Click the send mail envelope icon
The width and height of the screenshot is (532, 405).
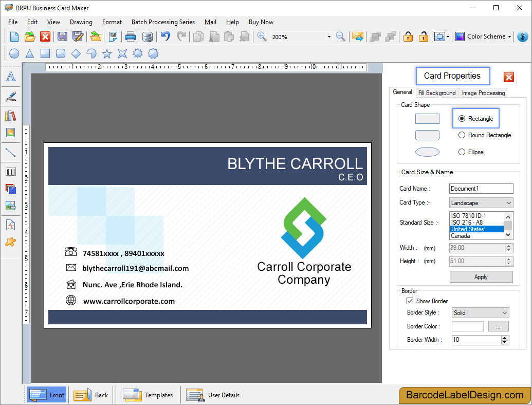357,36
